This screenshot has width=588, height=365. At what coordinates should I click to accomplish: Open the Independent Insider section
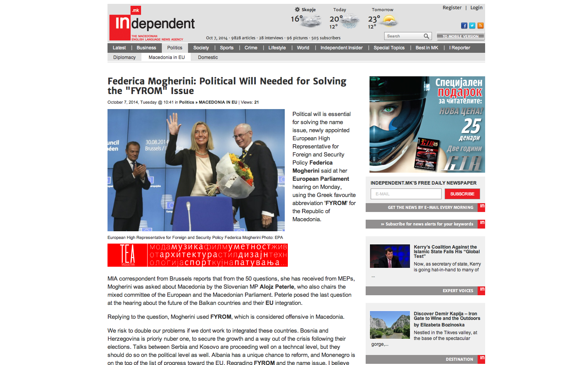click(341, 48)
